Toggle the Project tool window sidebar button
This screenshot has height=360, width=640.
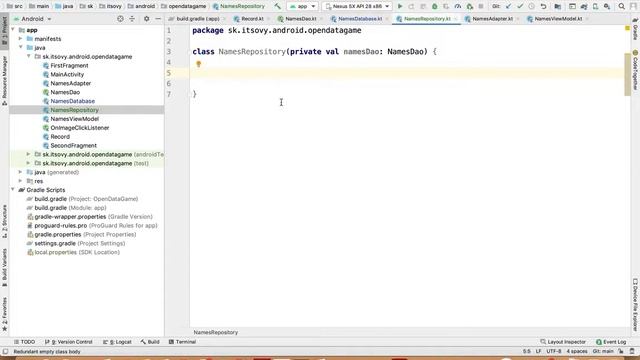click(x=4, y=30)
